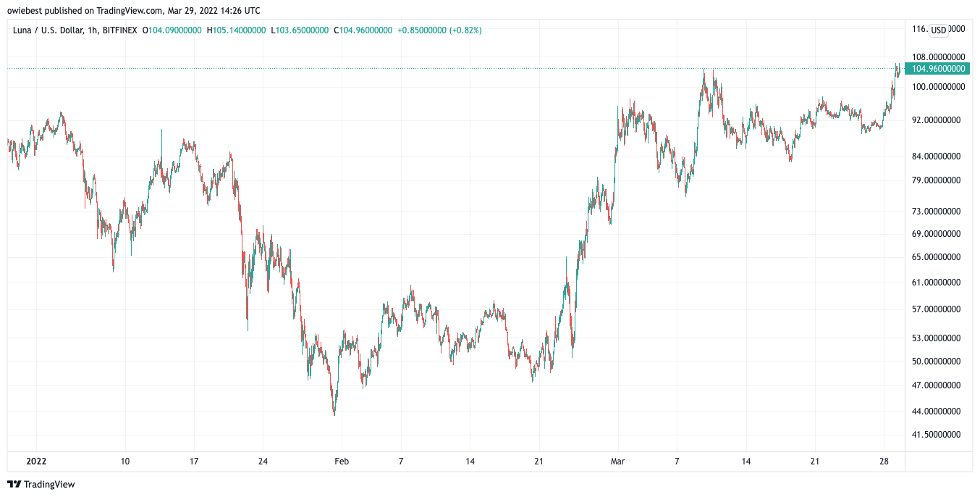980x497 pixels.
Task: Click the 28 date label on time axis
Action: pos(884,461)
